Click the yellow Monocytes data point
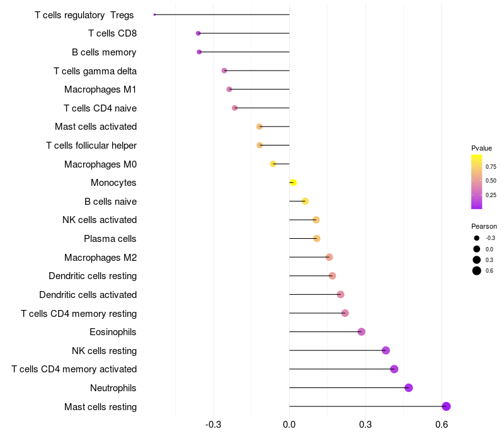The width and height of the screenshot is (504, 441). (293, 183)
